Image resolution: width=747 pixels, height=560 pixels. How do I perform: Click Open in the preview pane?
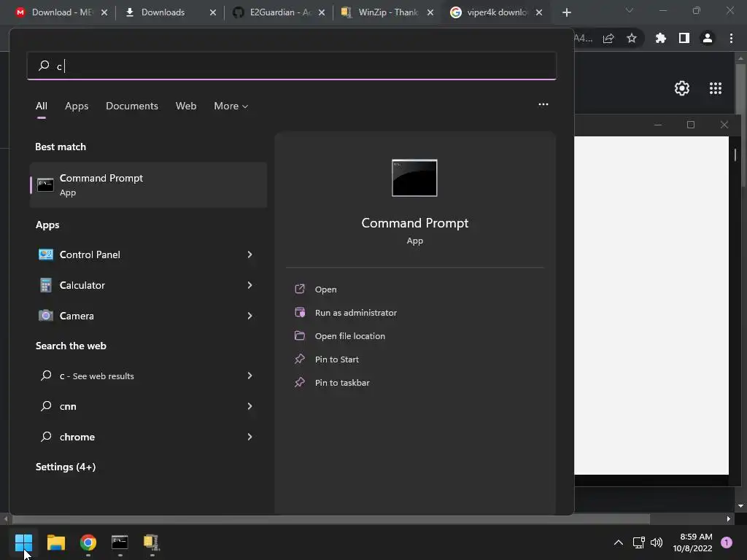[x=325, y=289]
